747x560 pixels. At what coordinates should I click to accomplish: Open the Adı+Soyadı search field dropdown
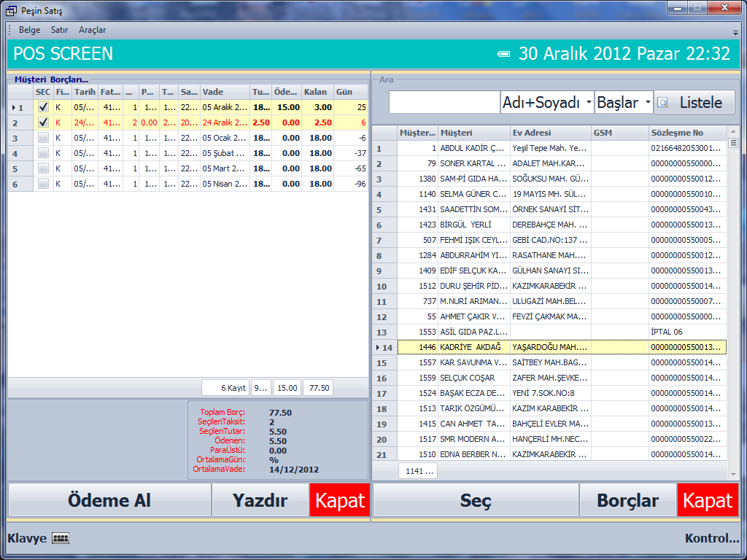click(x=588, y=103)
